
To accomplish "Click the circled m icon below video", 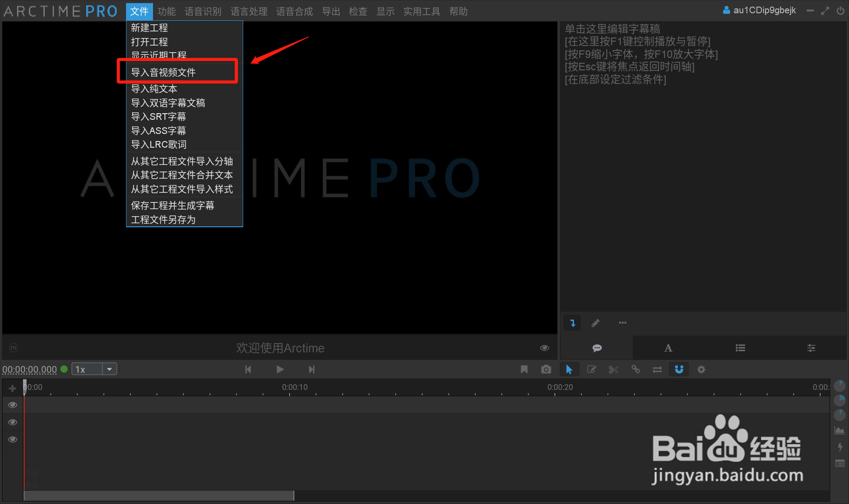I will [x=13, y=348].
